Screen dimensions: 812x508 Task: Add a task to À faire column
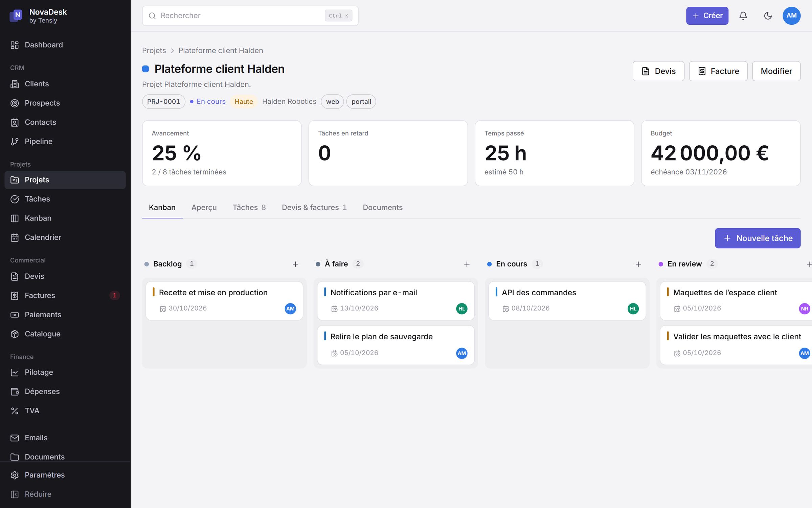click(x=467, y=264)
